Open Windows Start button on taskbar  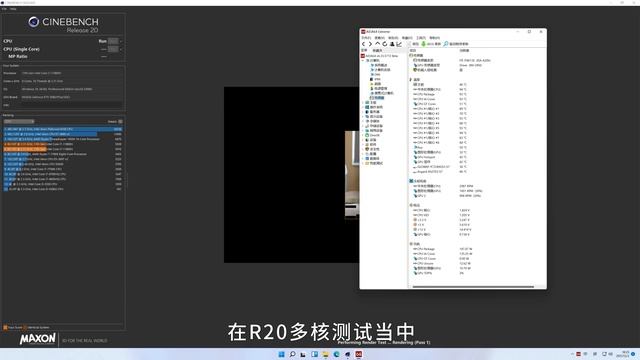[281, 354]
